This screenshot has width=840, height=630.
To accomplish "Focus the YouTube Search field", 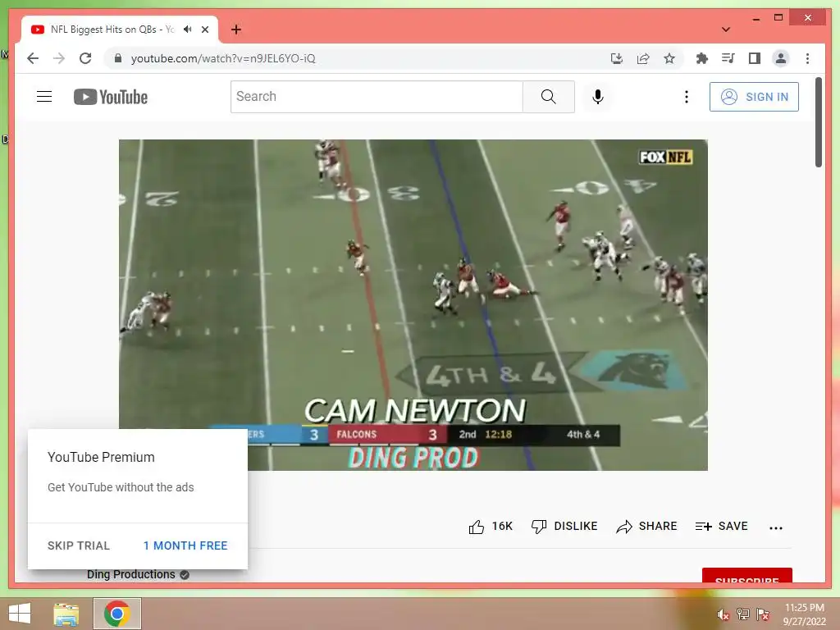I will (x=377, y=97).
